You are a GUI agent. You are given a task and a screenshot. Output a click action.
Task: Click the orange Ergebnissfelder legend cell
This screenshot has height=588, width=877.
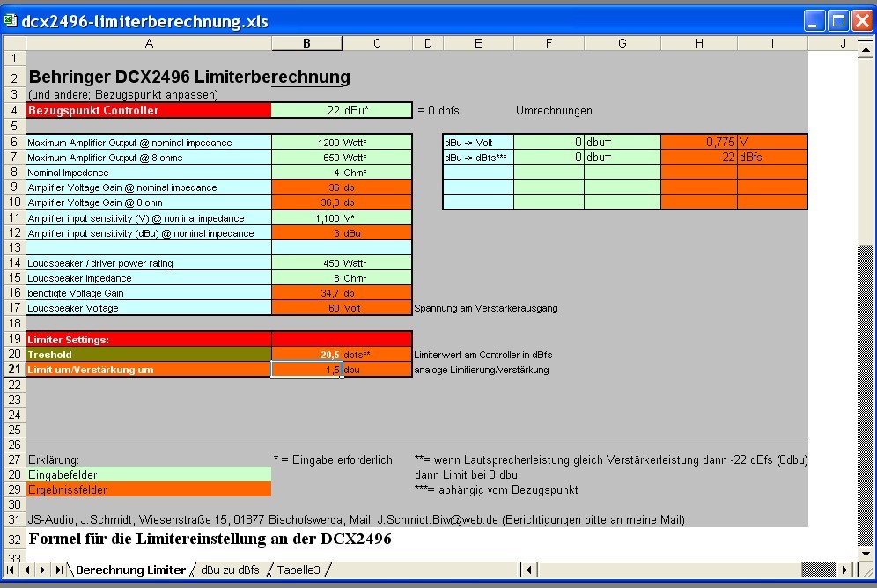point(149,489)
